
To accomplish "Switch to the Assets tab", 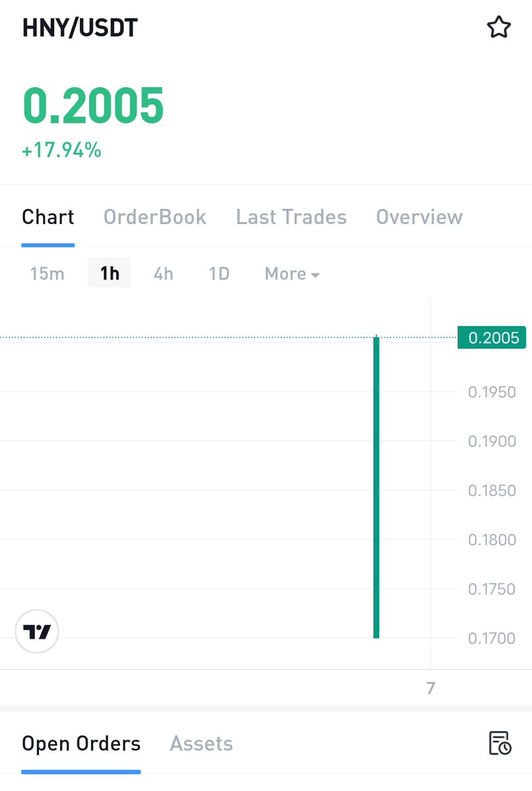I will 201,744.
